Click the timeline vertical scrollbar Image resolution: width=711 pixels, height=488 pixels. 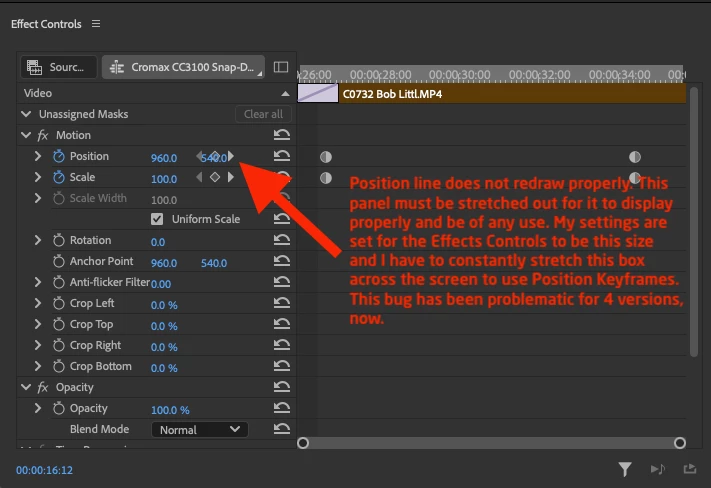click(x=694, y=222)
